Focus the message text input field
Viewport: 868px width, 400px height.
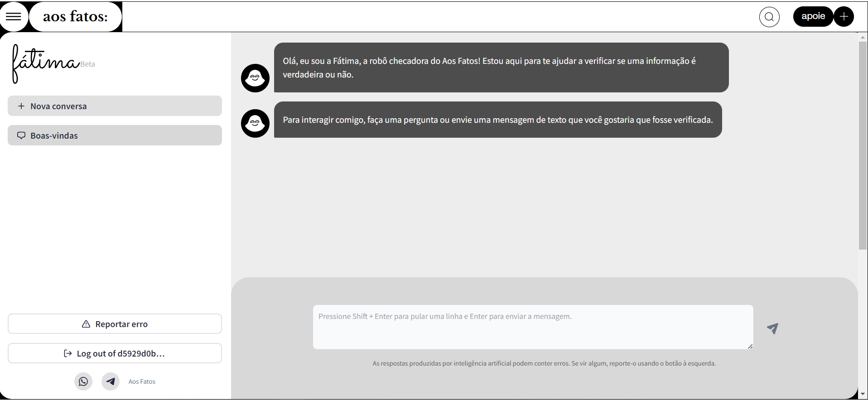(x=533, y=327)
